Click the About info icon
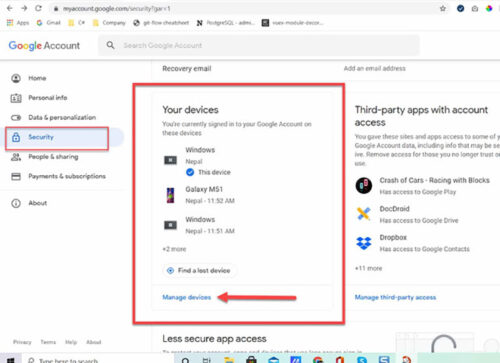Screen dimensions: 500x363 coord(16,203)
